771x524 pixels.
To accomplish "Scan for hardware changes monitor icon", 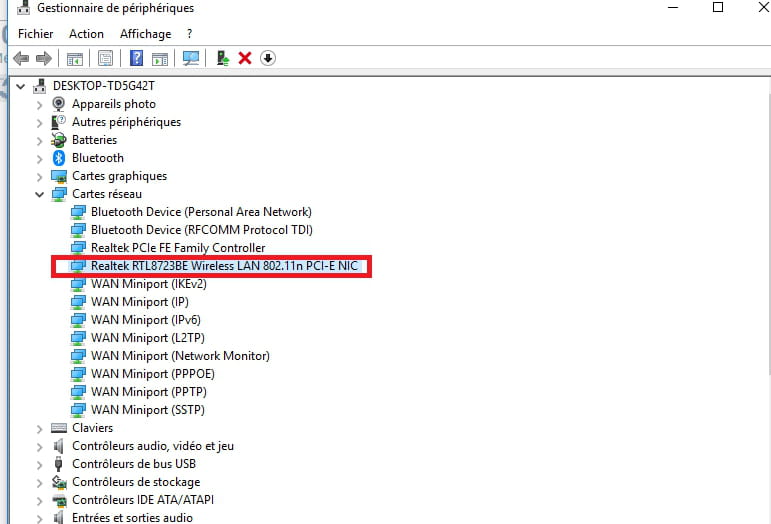I will (x=191, y=58).
